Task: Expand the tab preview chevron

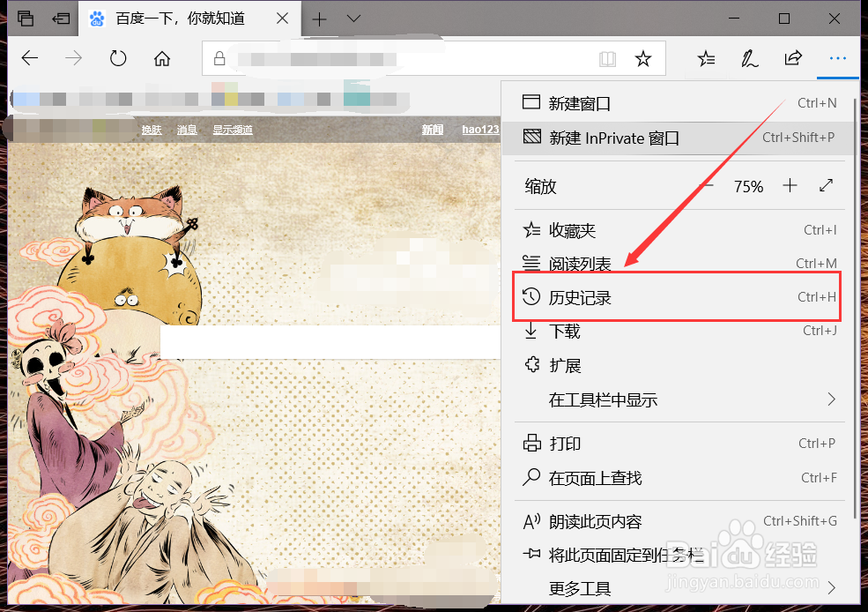Action: coord(353,19)
